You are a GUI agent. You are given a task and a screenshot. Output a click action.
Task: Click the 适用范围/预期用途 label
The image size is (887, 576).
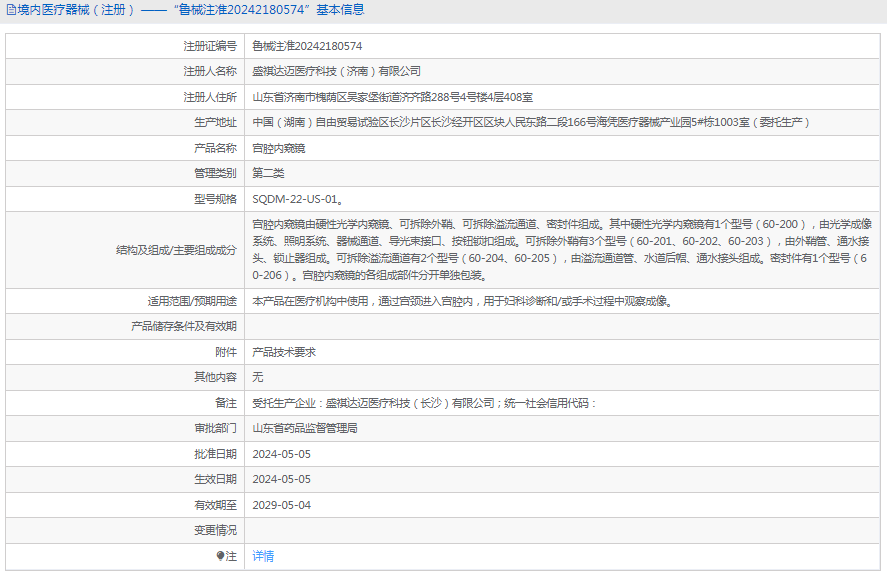click(192, 301)
